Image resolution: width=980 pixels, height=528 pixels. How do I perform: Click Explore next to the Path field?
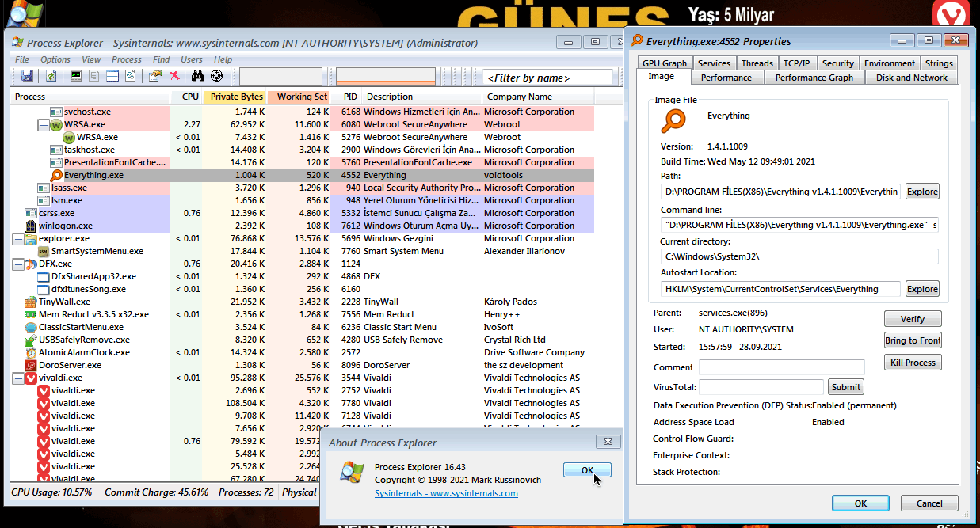pyautogui.click(x=922, y=192)
